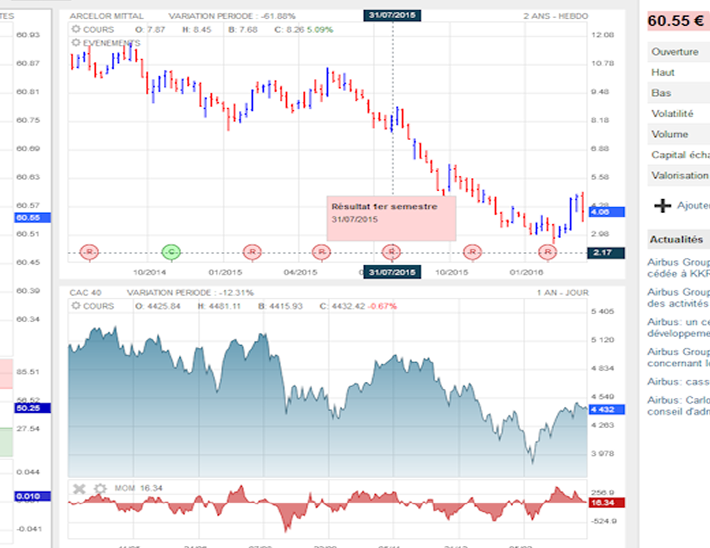Open the news link 'Airbus Group cédée à KKR'

pyautogui.click(x=678, y=268)
